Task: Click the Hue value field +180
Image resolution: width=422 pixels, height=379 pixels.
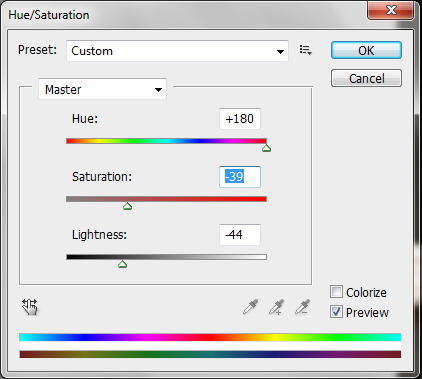Action: pyautogui.click(x=240, y=119)
